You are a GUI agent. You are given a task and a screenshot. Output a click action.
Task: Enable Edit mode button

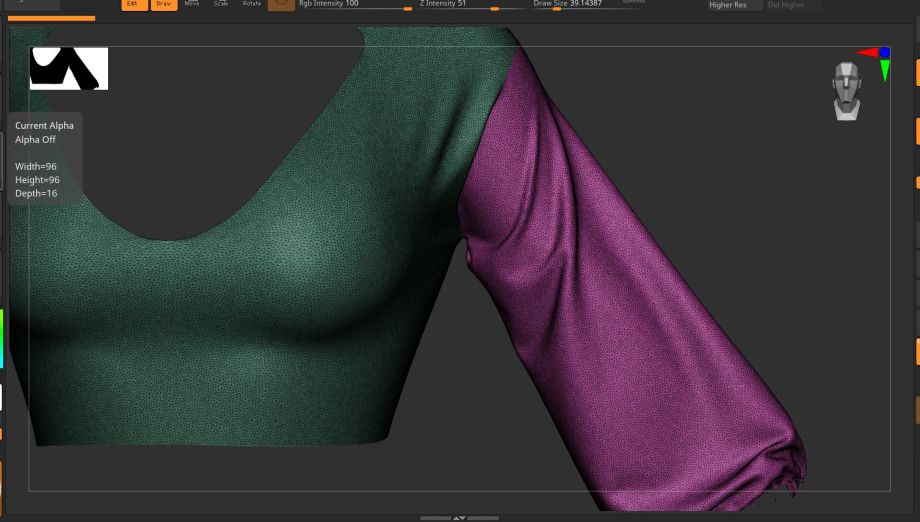point(132,4)
